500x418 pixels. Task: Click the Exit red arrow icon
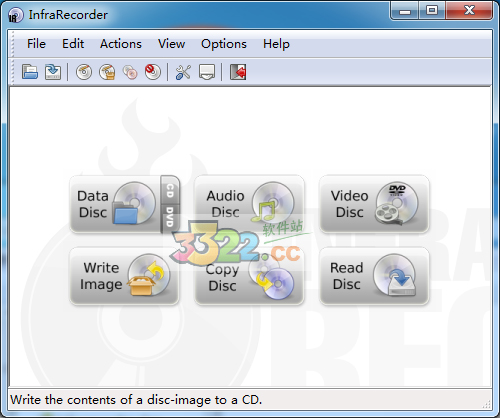click(238, 72)
